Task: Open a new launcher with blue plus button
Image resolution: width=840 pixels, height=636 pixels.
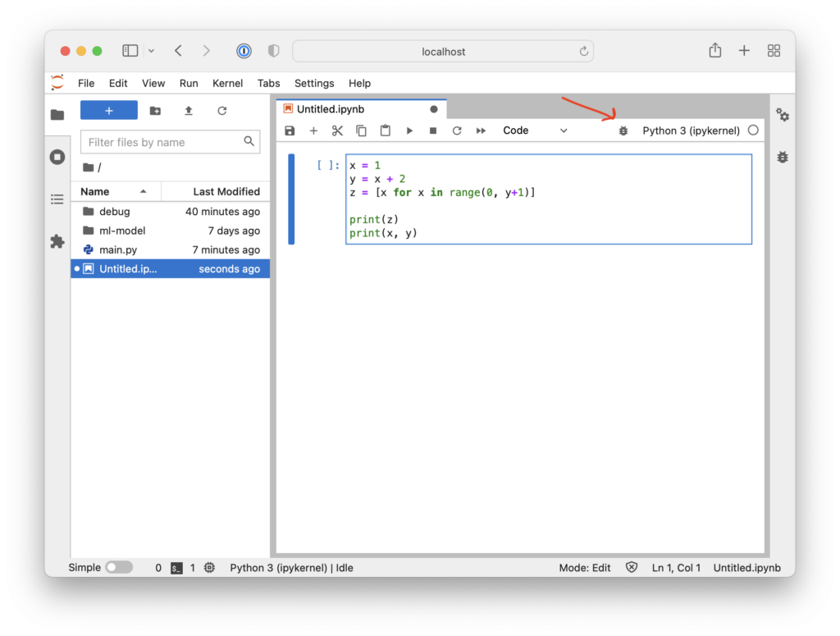Action: point(109,110)
